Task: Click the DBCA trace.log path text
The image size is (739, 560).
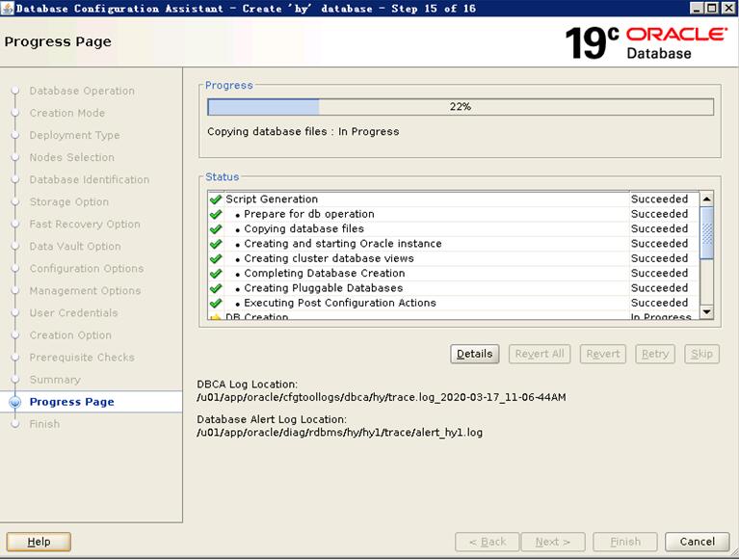Action: pos(382,397)
